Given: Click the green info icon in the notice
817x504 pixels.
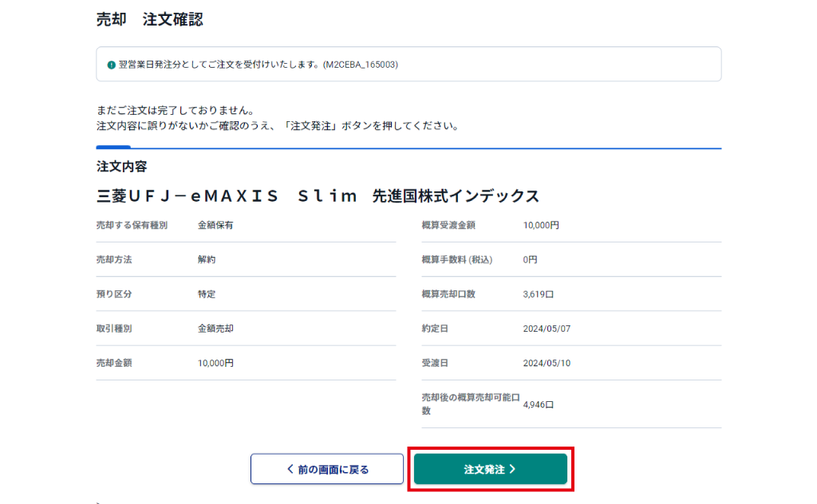Looking at the screenshot, I should click(111, 65).
